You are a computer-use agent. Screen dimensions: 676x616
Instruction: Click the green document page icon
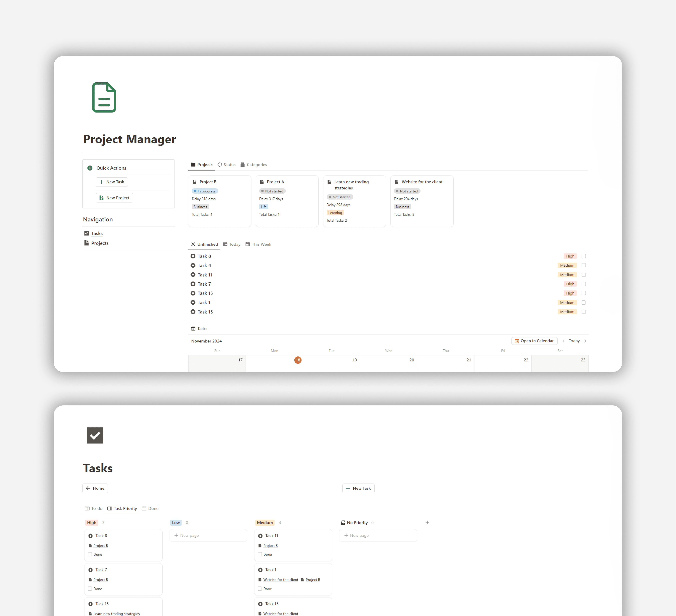104,97
